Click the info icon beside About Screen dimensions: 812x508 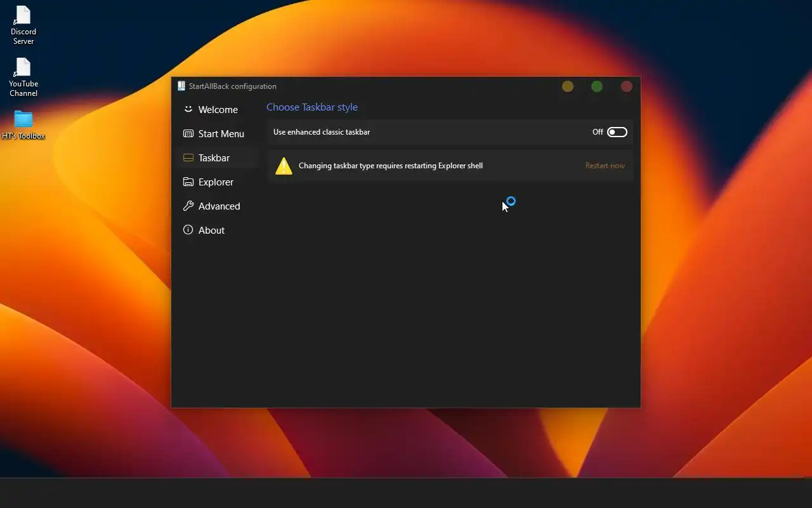click(x=188, y=230)
